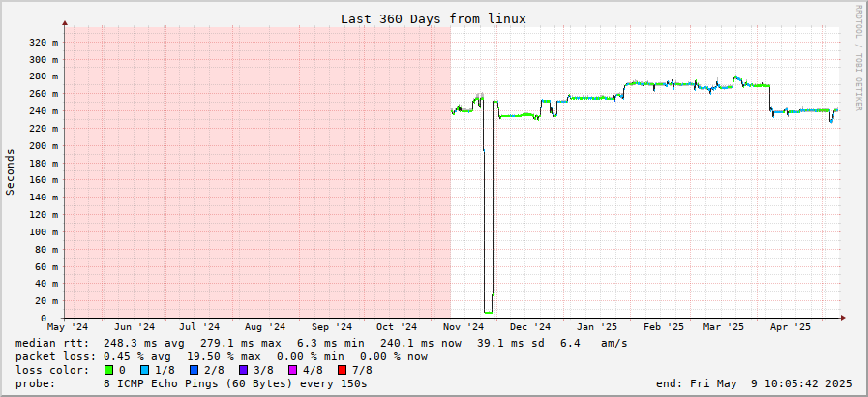Click the '200 m' y-axis value
868x397 pixels.
point(45,145)
